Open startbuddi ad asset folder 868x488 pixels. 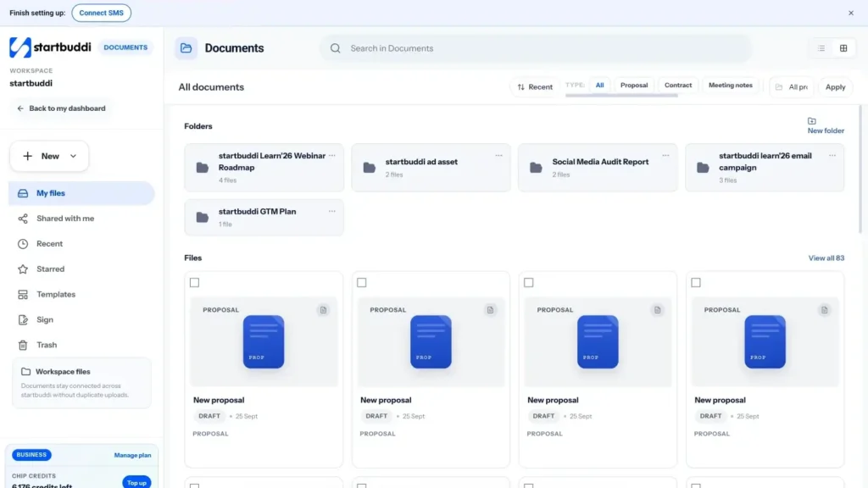[431, 168]
